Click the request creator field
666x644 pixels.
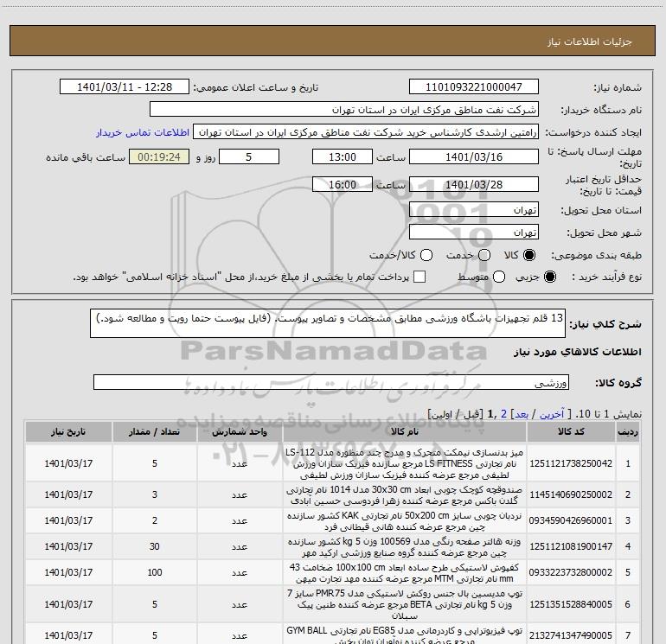coord(366,131)
